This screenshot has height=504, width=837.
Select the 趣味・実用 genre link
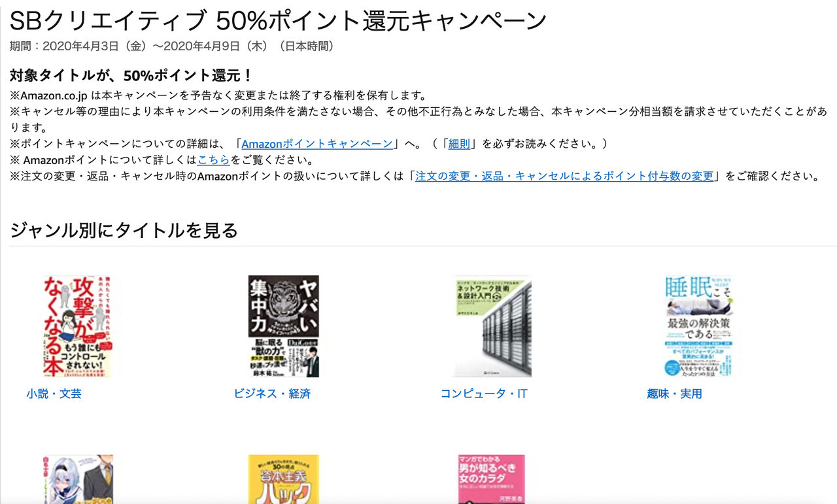click(674, 394)
